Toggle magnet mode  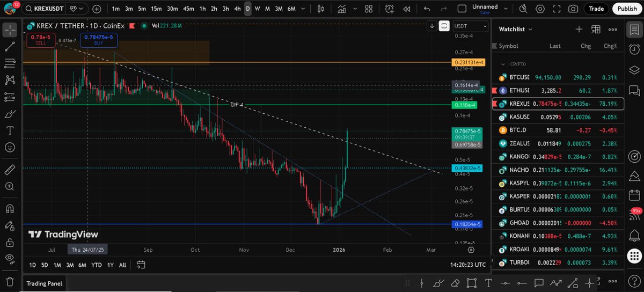click(x=10, y=208)
